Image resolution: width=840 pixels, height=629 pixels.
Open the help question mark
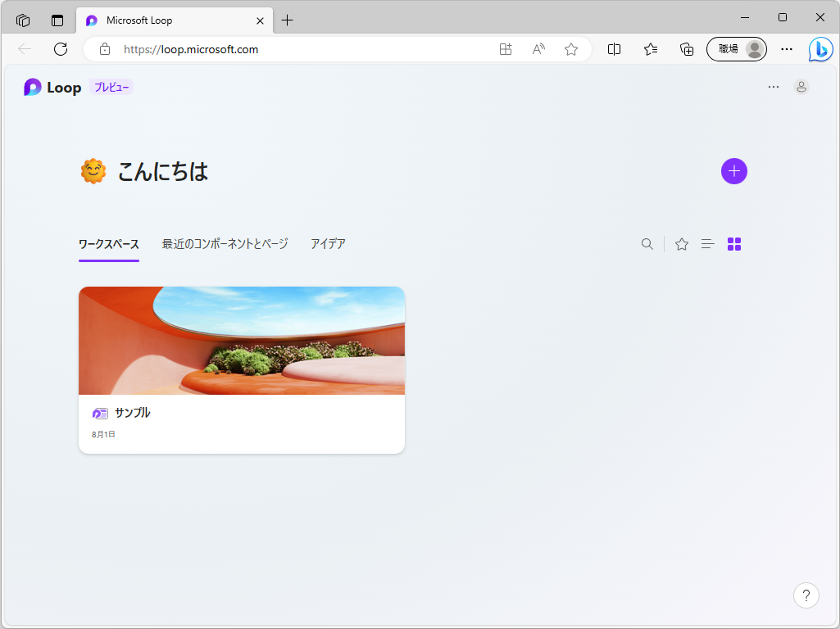(x=806, y=595)
